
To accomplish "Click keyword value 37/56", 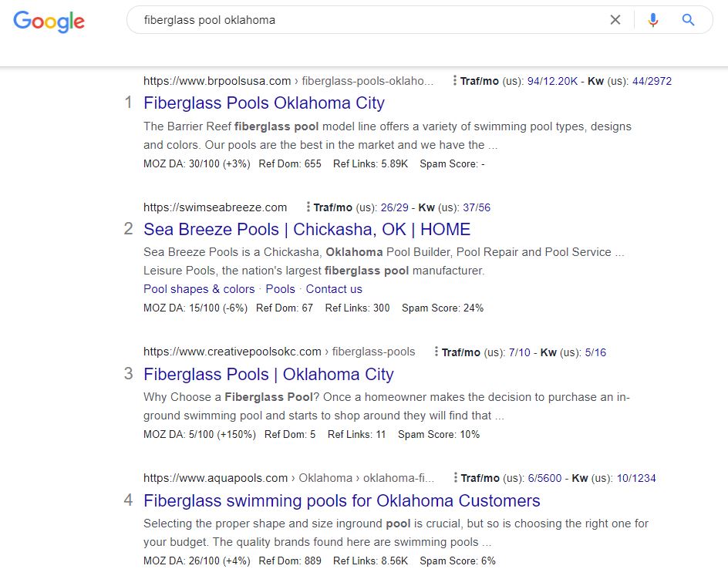I will [477, 207].
